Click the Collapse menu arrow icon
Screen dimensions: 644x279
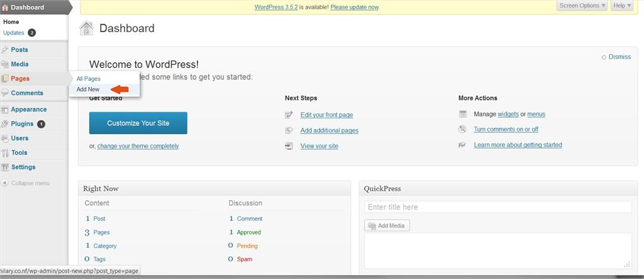pos(5,183)
